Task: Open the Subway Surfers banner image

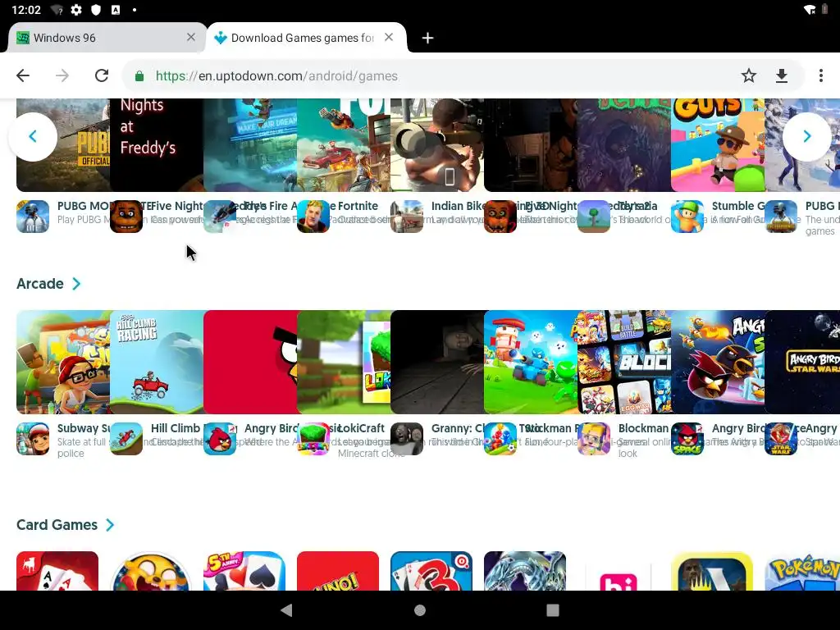Action: click(63, 362)
